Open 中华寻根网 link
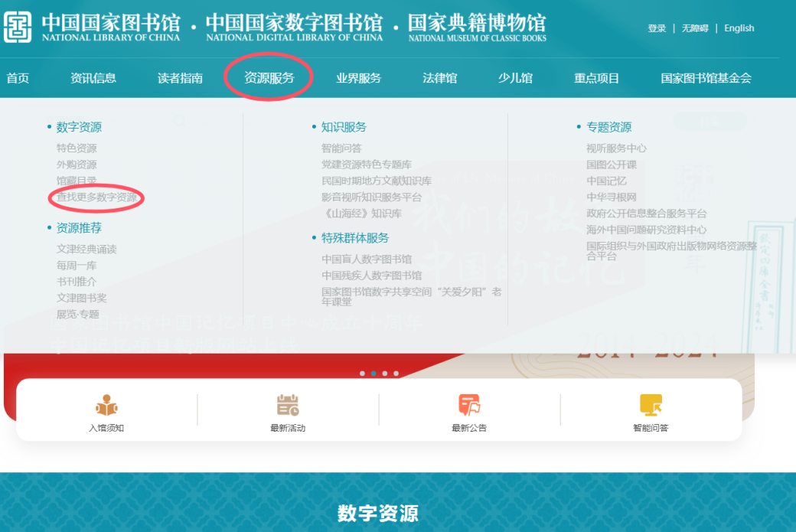The width and height of the screenshot is (796, 532). click(x=612, y=197)
